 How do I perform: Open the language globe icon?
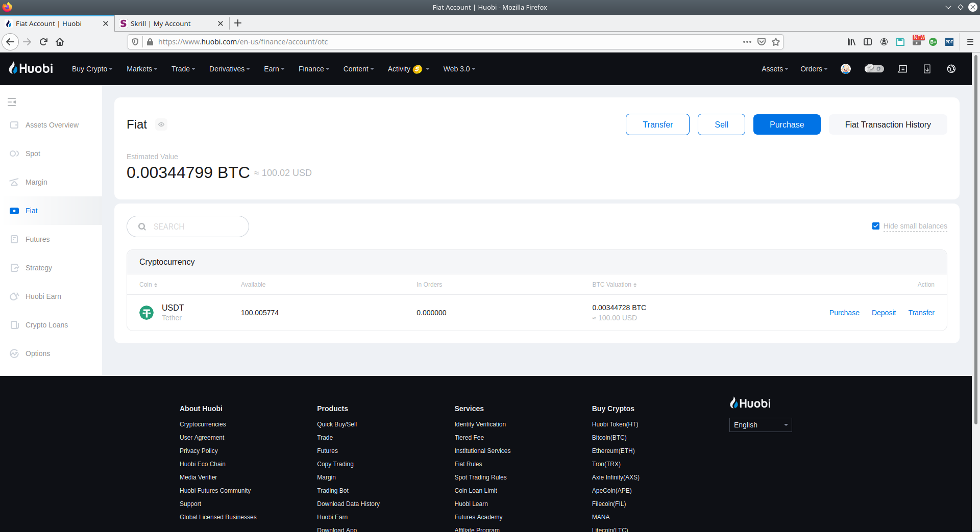(951, 69)
